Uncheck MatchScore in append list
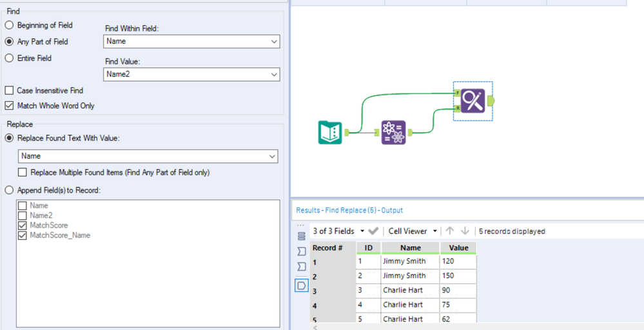644x330 pixels. click(x=22, y=226)
